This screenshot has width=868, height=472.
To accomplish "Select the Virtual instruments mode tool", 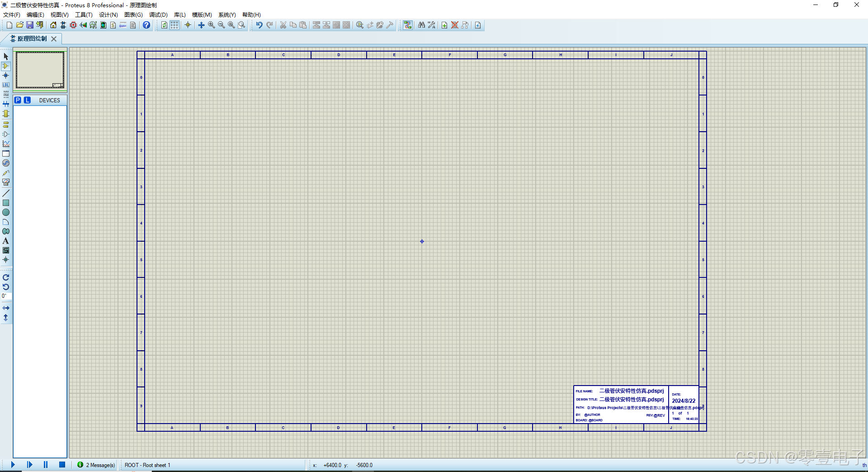I will tap(6, 183).
